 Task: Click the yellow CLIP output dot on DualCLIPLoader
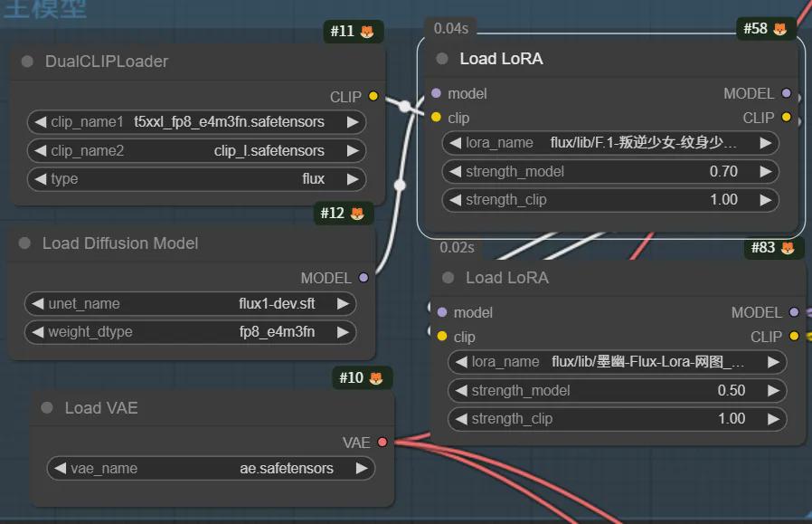point(373,97)
